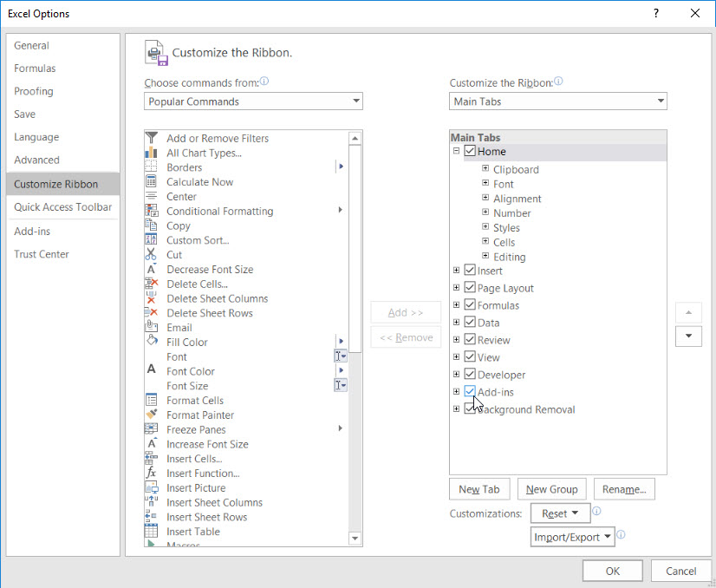Click the Format Cells icon
Screen dimensions: 716x588
point(151,400)
